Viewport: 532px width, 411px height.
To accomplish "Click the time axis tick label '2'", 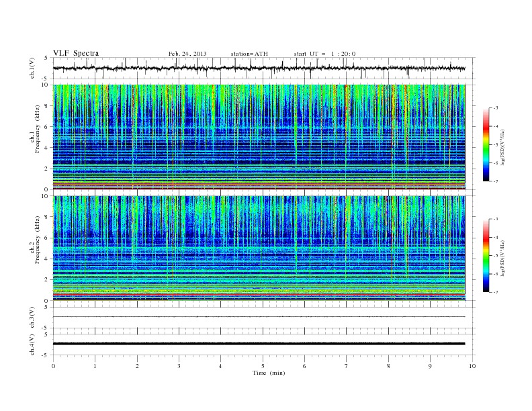I will coord(137,366).
